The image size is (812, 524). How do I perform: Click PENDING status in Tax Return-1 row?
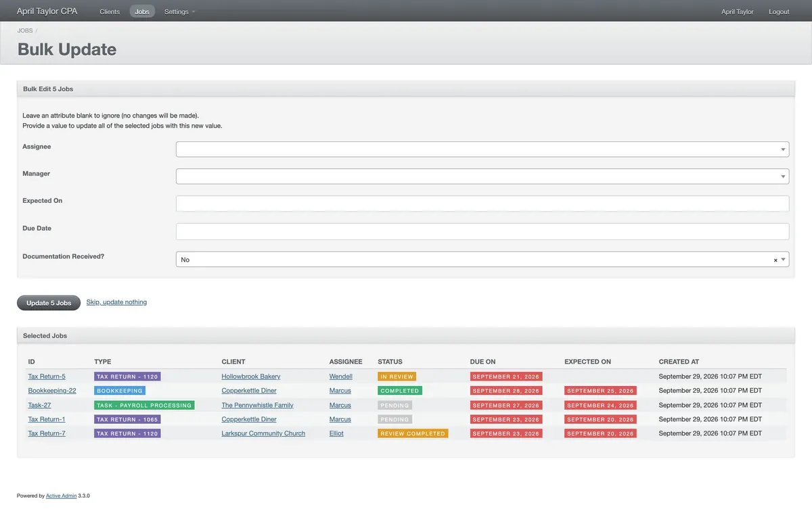click(x=394, y=420)
